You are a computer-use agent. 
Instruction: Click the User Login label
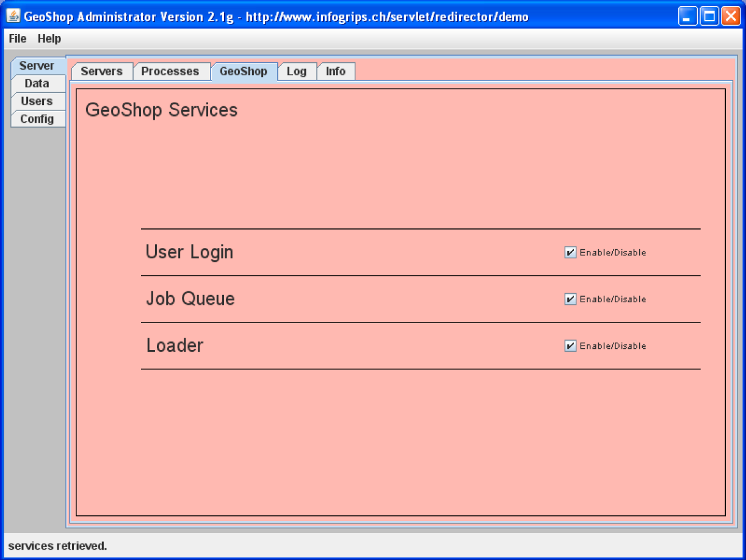189,252
